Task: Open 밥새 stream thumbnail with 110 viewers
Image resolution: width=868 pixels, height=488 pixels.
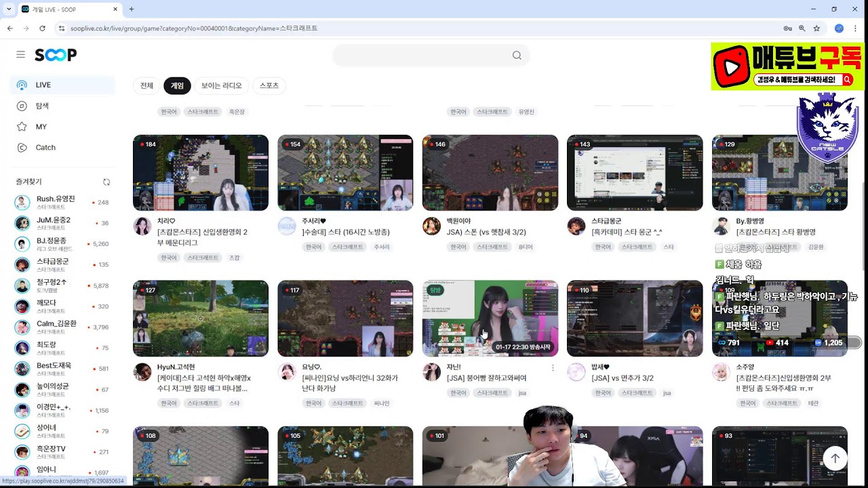Action: 635,319
